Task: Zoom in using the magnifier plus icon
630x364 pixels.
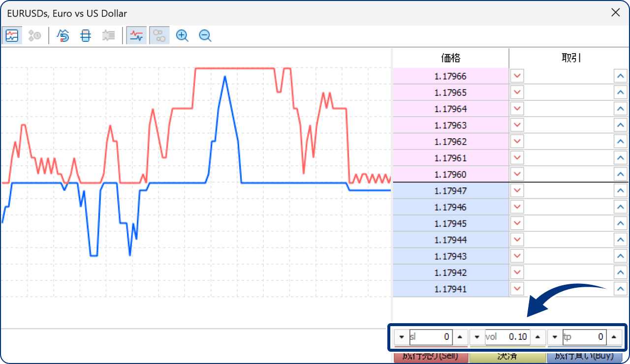Action: 182,35
